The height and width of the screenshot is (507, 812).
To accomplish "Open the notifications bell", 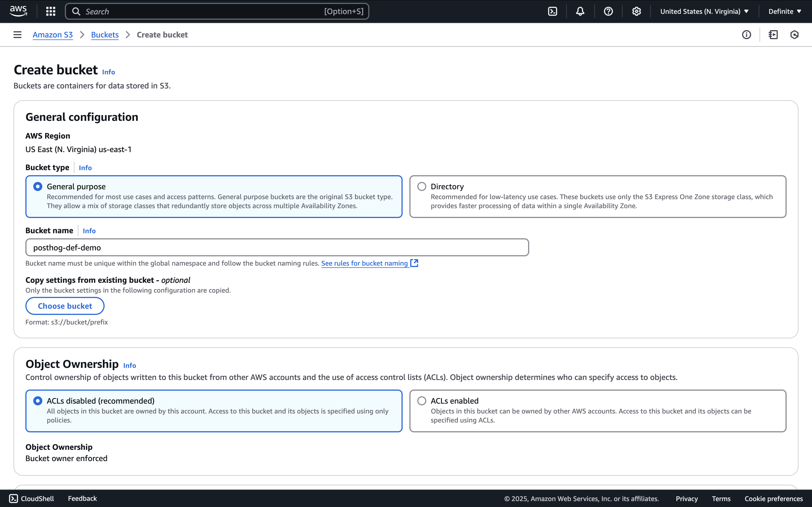I will 580,11.
